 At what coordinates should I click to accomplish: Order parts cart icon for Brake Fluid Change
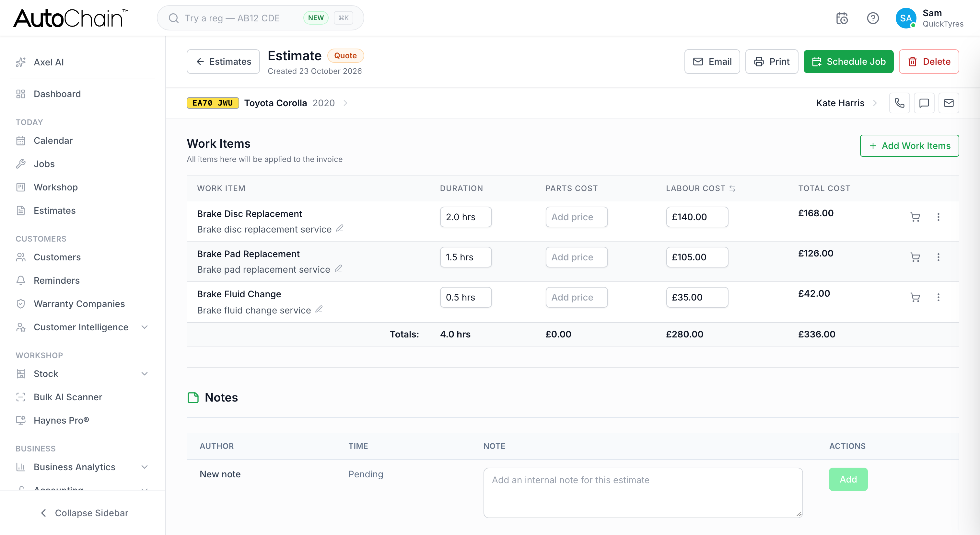point(915,297)
